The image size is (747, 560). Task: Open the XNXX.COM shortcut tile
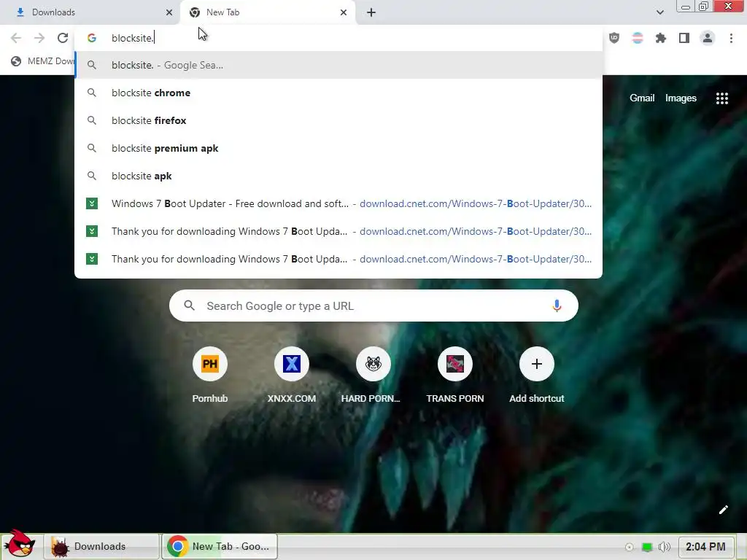click(292, 376)
